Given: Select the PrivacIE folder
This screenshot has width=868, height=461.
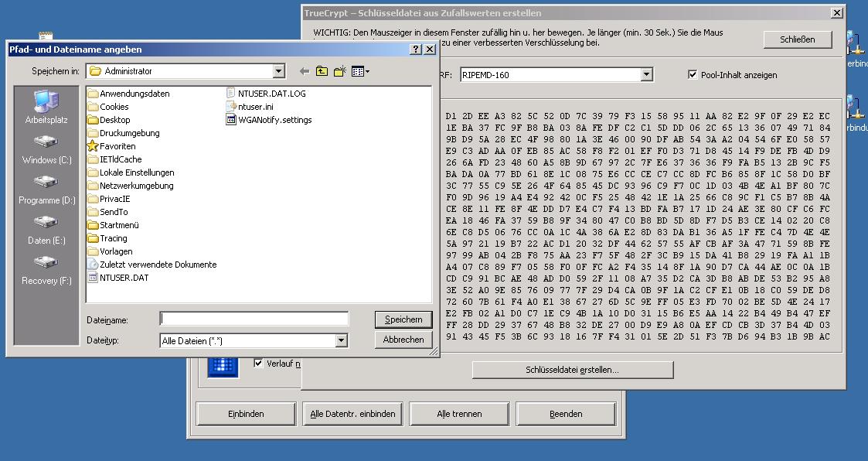Looking at the screenshot, I should [x=108, y=199].
